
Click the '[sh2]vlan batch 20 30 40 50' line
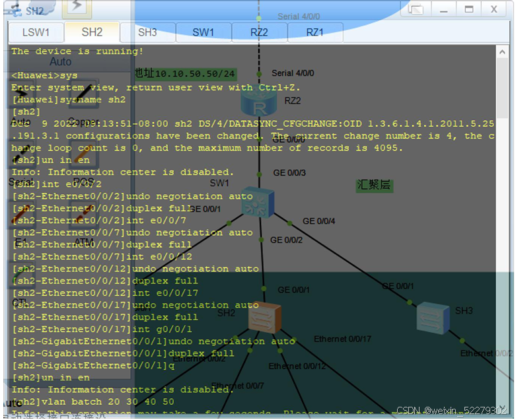click(92, 402)
